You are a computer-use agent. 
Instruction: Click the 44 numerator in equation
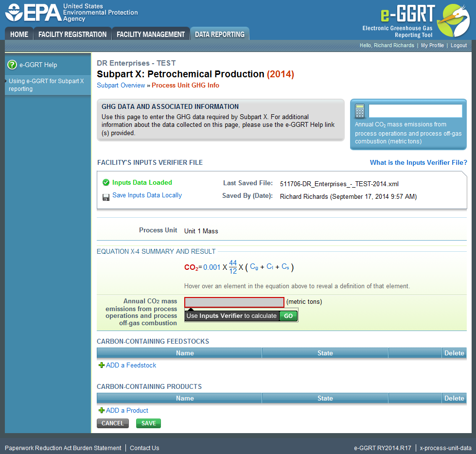point(233,263)
